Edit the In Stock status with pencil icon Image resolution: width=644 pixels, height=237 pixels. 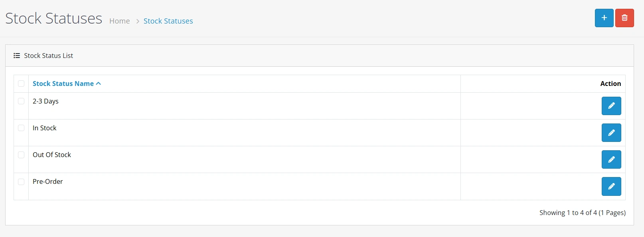611,133
